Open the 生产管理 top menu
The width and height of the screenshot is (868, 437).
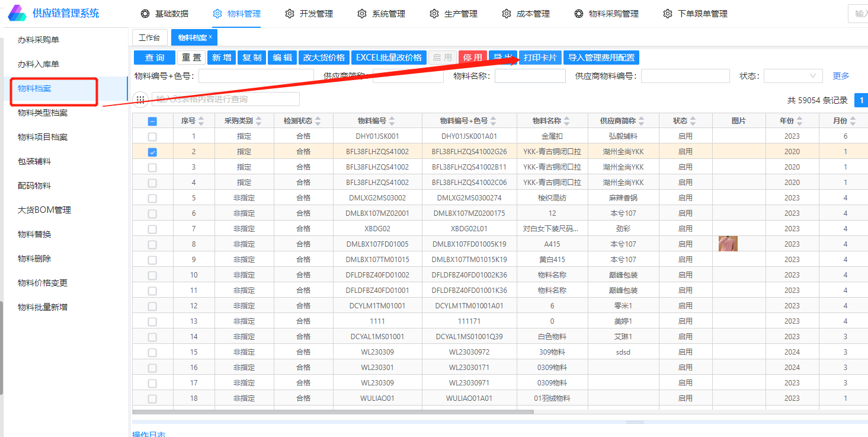click(x=460, y=14)
